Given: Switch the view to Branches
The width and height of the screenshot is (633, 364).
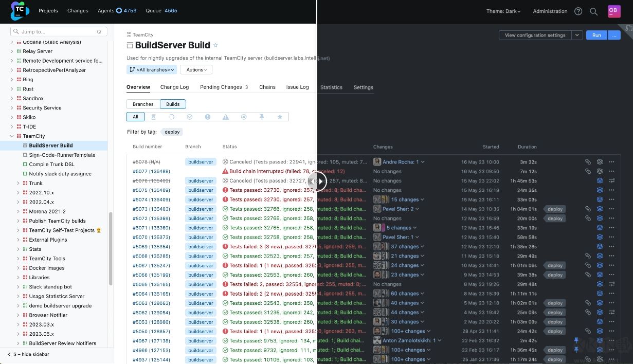Looking at the screenshot, I should click(x=143, y=104).
